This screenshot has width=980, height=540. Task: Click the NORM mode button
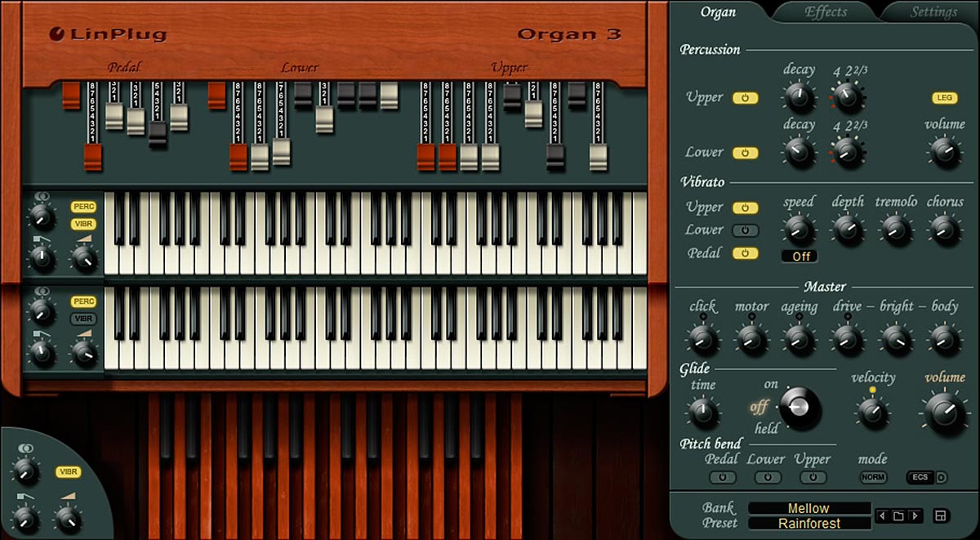pos(873,477)
